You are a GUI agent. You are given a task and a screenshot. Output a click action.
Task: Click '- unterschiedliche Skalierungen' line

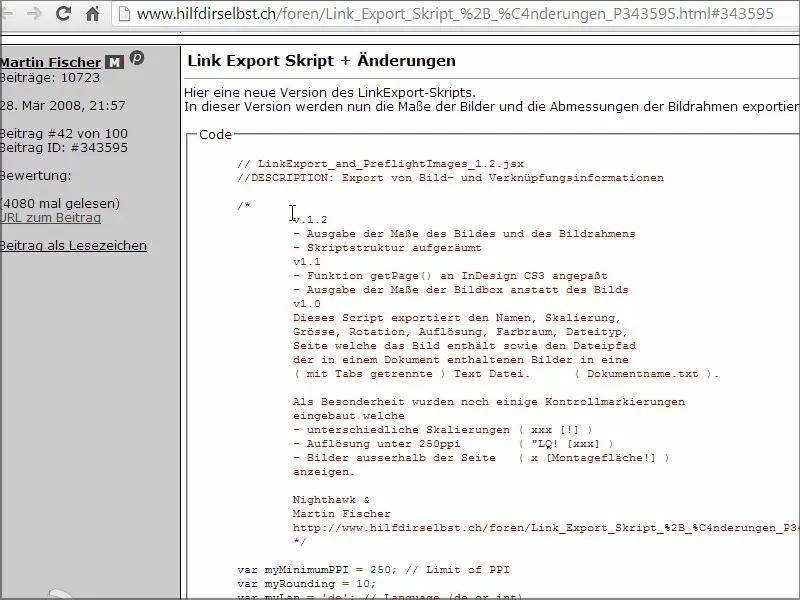point(442,430)
